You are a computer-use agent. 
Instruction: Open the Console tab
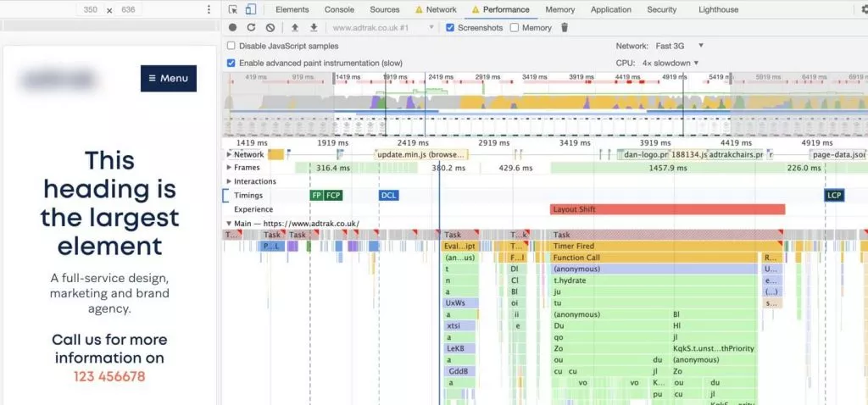click(339, 9)
